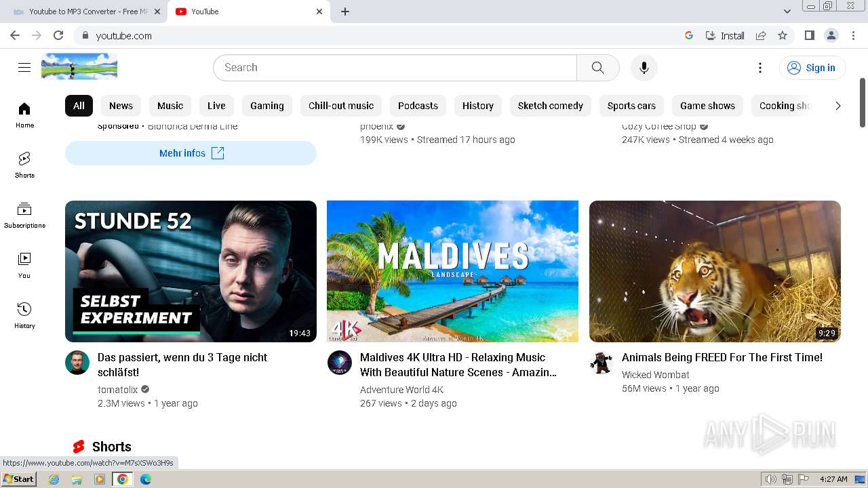Select Sports cars chip

631,106
